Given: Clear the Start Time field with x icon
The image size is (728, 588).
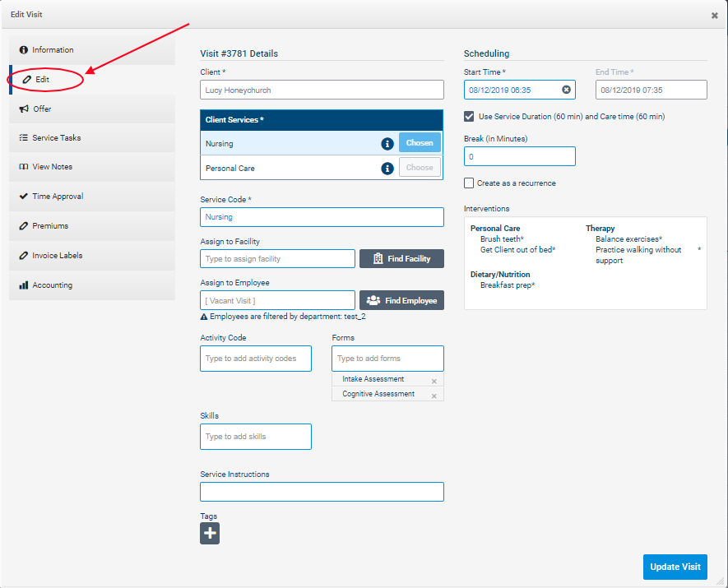Looking at the screenshot, I should [x=566, y=90].
